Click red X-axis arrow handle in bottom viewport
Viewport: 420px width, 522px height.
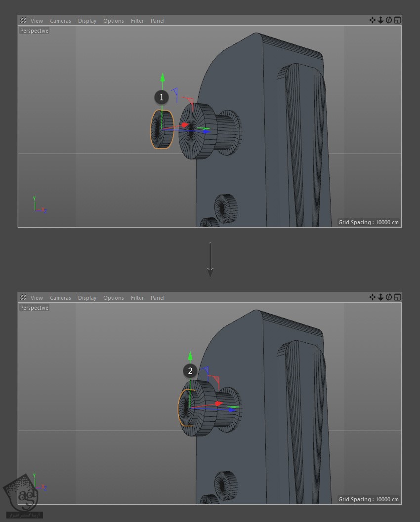tap(219, 403)
